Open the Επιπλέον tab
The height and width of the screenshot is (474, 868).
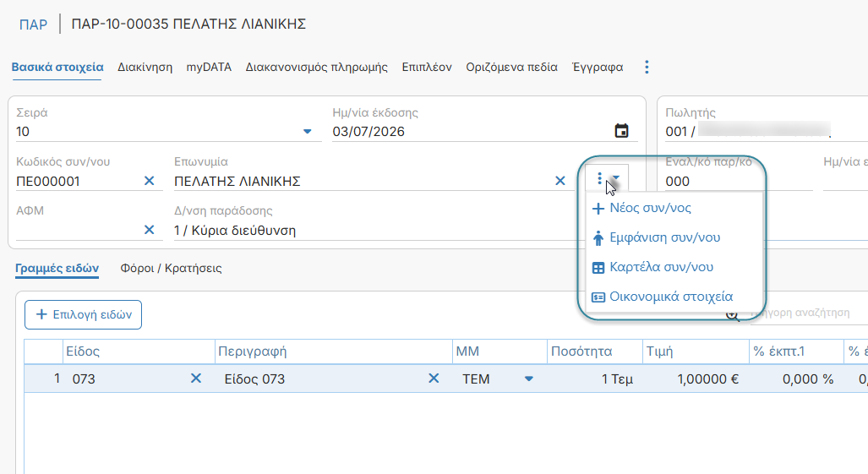427,67
